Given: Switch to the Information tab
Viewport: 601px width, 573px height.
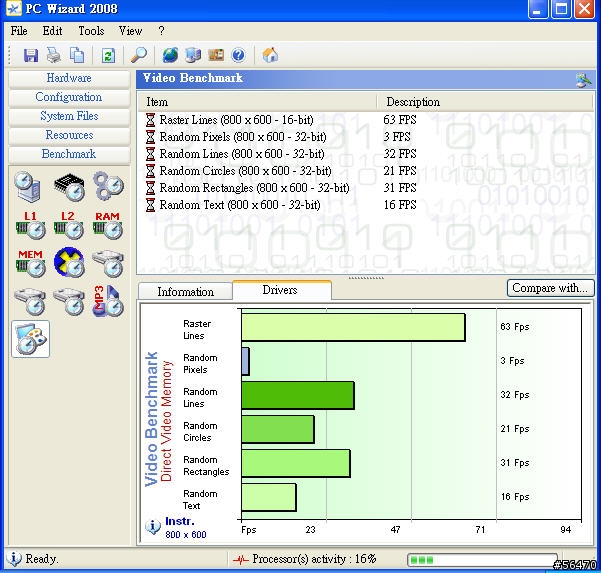Looking at the screenshot, I should (x=186, y=291).
